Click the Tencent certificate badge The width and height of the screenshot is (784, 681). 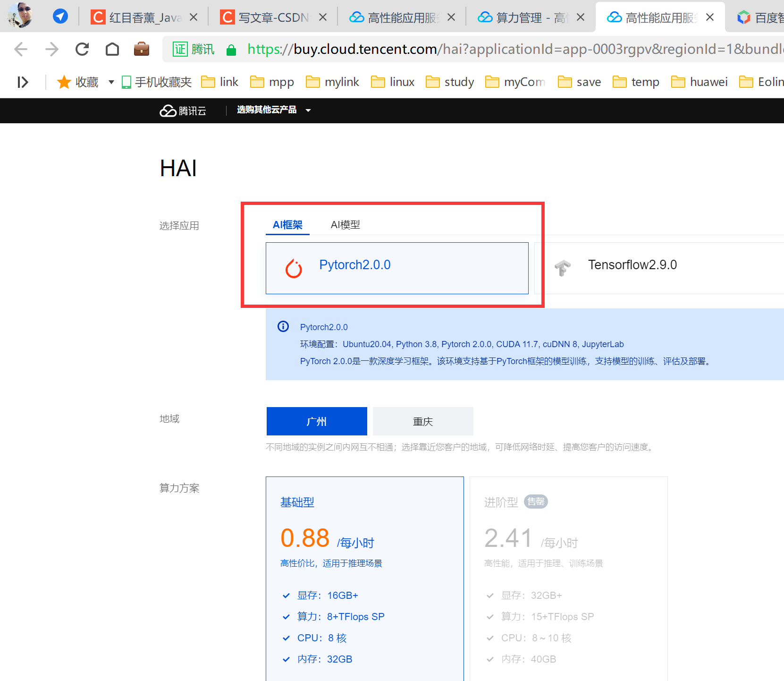194,49
